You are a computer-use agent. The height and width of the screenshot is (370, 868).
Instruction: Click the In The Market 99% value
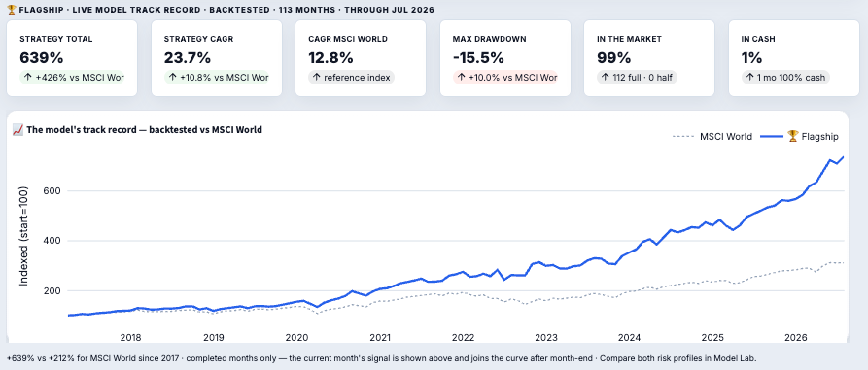pyautogui.click(x=614, y=58)
